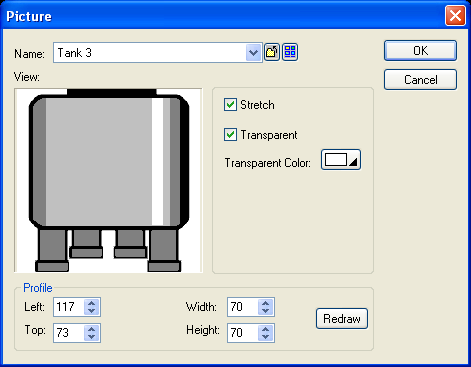Screen dimensions: 471x367
Task: Increase the Width value with up arrow
Action: tap(266, 303)
